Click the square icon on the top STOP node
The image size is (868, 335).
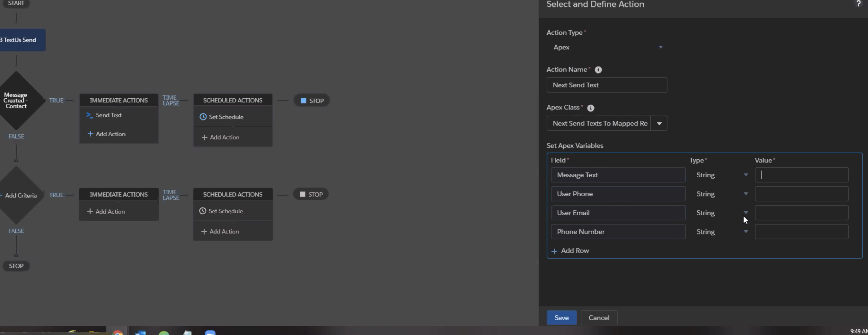pos(303,100)
